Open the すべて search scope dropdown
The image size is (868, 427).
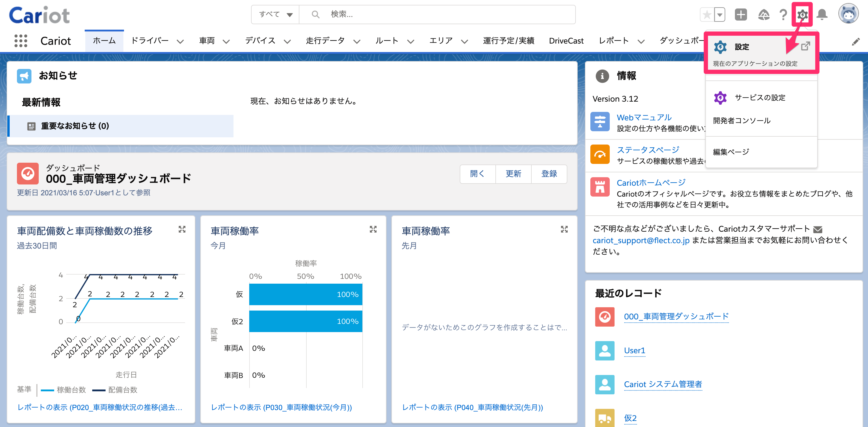pos(275,15)
